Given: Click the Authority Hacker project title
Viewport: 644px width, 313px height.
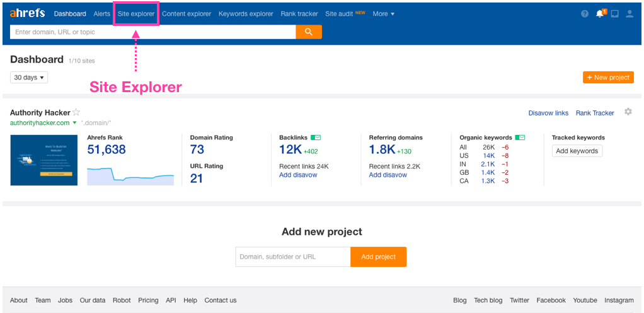Looking at the screenshot, I should (x=40, y=112).
